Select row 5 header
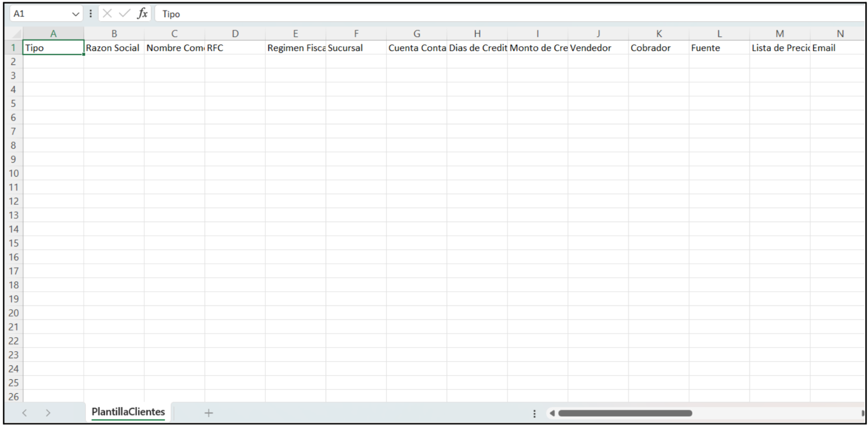Screen dimensions: 868x426 coord(14,103)
